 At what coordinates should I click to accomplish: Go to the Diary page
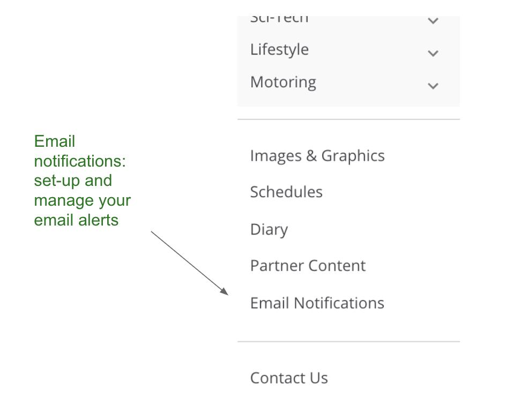269,229
